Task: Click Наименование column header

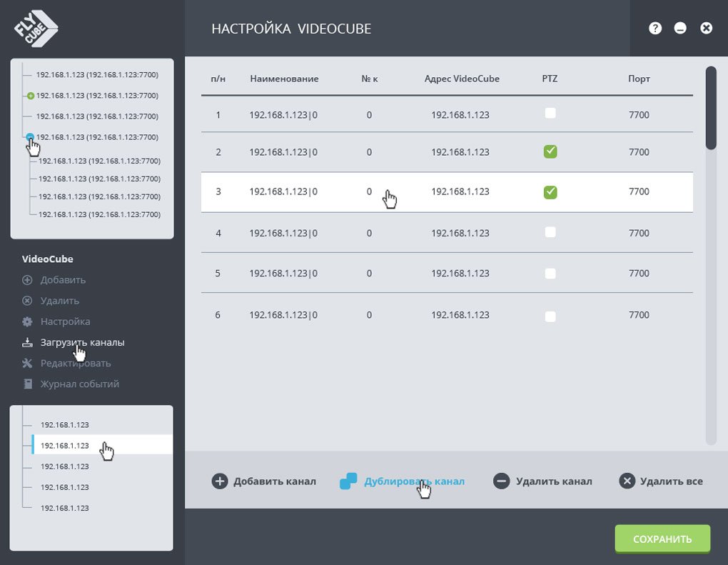Action: click(x=284, y=79)
